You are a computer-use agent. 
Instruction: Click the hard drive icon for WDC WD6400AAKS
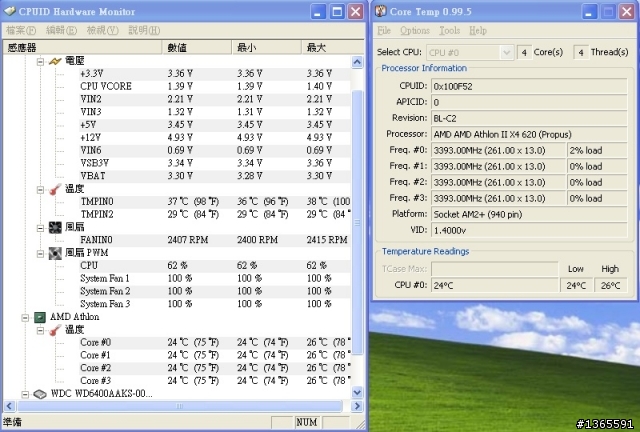click(x=40, y=394)
